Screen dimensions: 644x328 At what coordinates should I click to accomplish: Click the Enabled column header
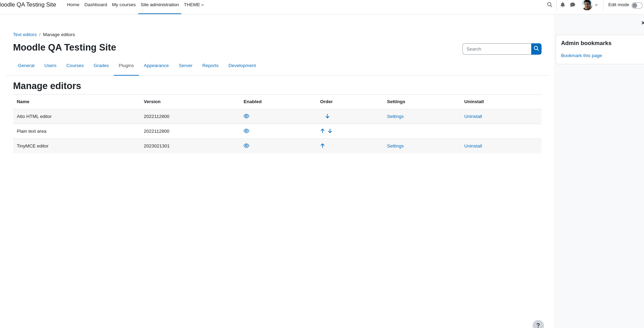coord(252,102)
